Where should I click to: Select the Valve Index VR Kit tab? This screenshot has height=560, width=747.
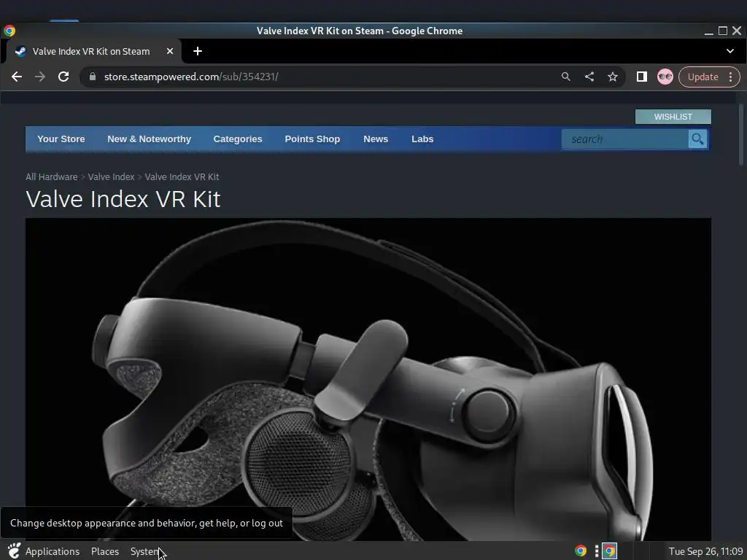(x=90, y=51)
